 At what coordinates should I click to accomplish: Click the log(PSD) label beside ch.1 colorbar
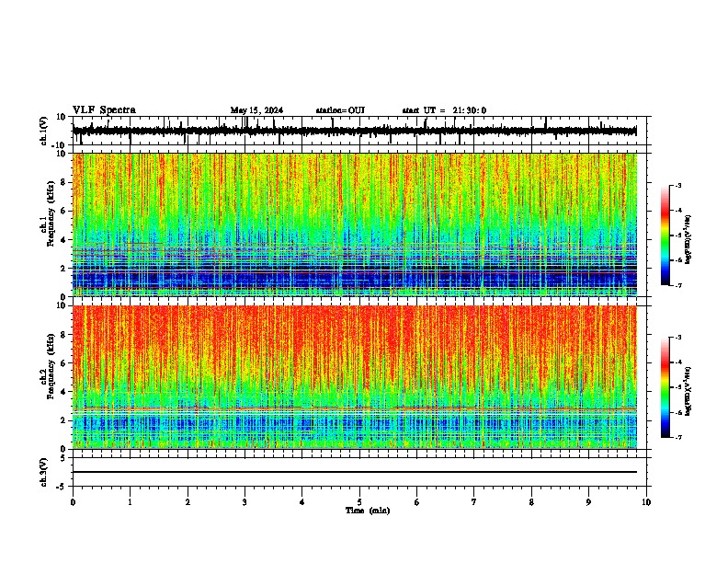click(688, 240)
